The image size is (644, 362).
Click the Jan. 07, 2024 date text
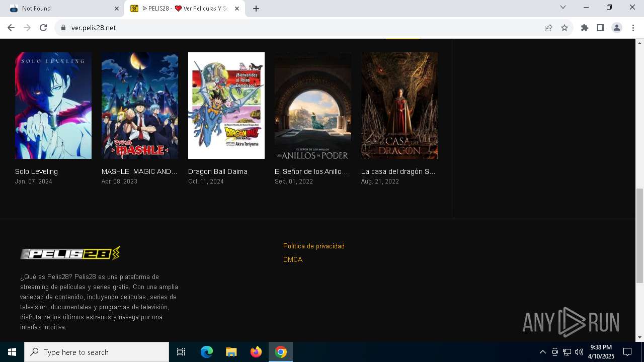click(x=34, y=182)
